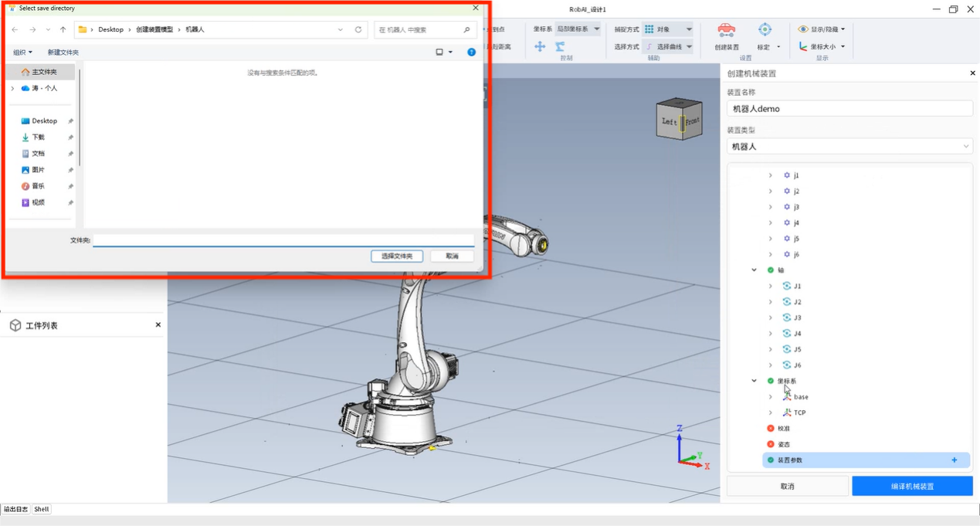Click 取消 in the save directory dialog
The width and height of the screenshot is (980, 526).
coord(452,256)
